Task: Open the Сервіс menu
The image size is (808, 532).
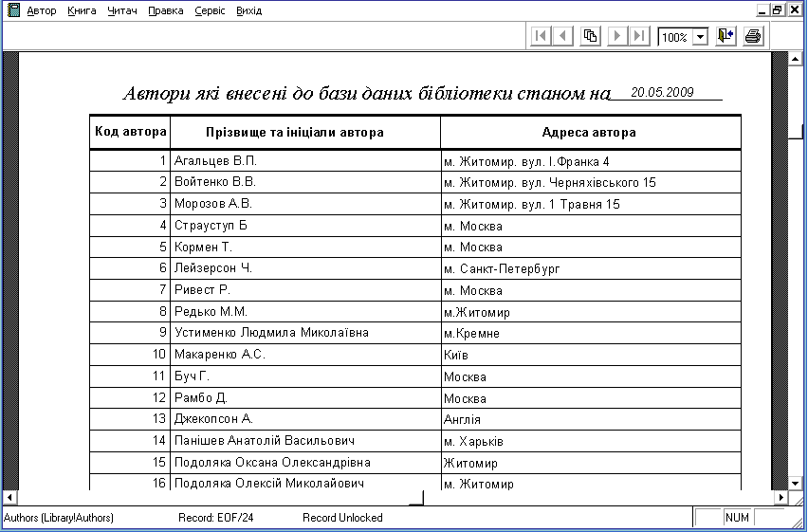Action: point(210,10)
